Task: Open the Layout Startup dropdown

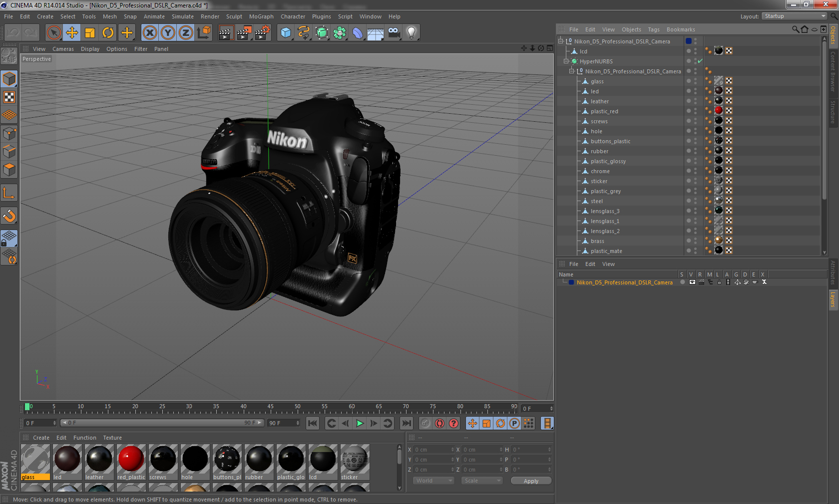Action: (x=795, y=16)
